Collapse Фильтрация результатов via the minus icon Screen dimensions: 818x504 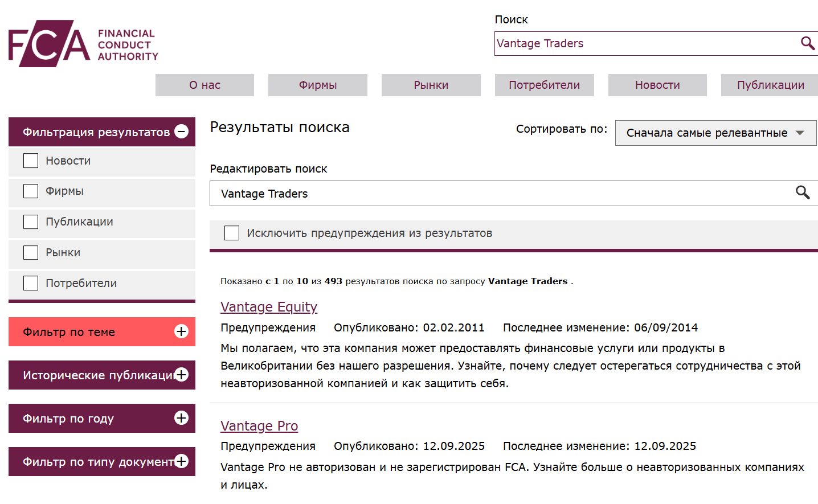(x=181, y=131)
